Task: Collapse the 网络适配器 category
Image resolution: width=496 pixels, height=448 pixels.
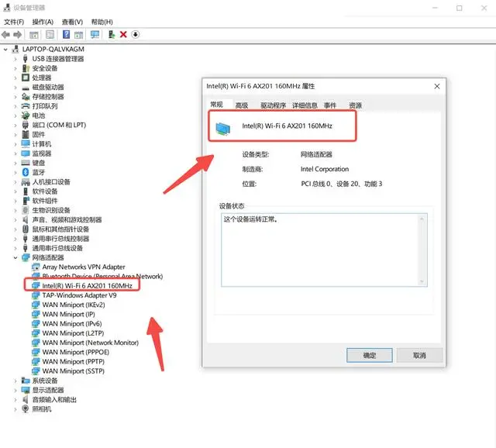Action: click(x=16, y=257)
